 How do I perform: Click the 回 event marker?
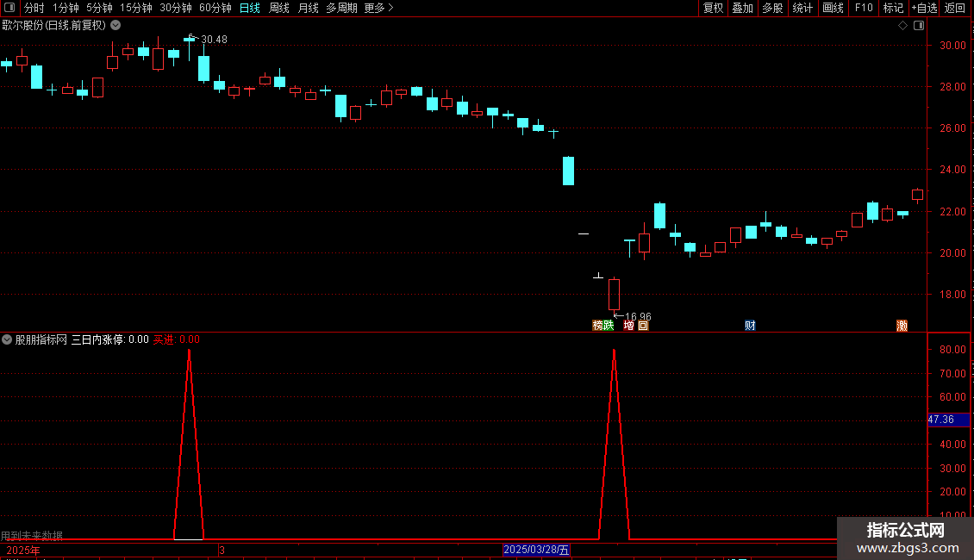pos(644,326)
